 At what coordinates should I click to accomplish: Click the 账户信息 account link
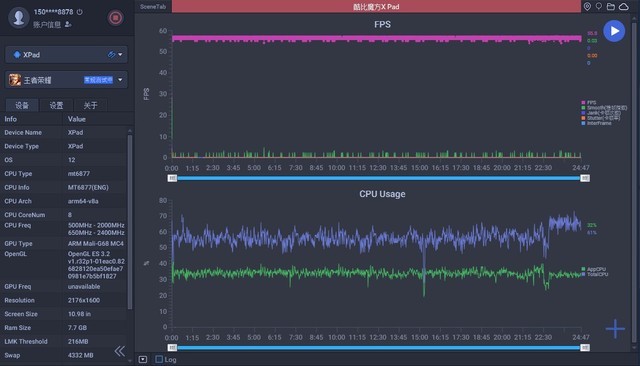[x=47, y=24]
